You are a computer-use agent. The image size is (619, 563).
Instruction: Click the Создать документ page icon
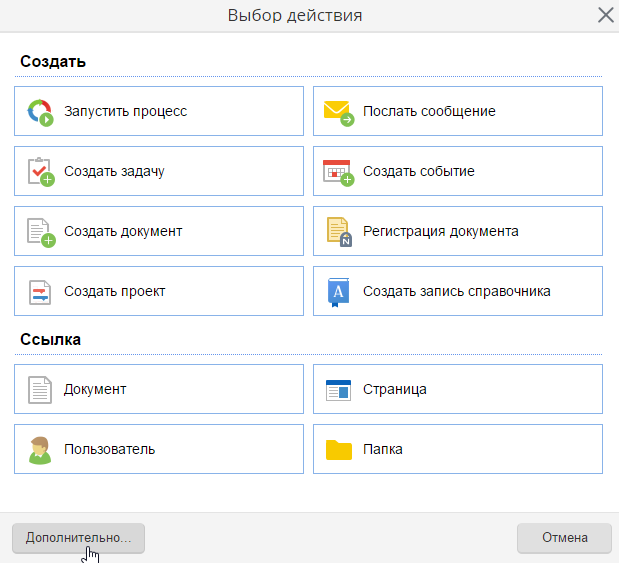pos(39,232)
